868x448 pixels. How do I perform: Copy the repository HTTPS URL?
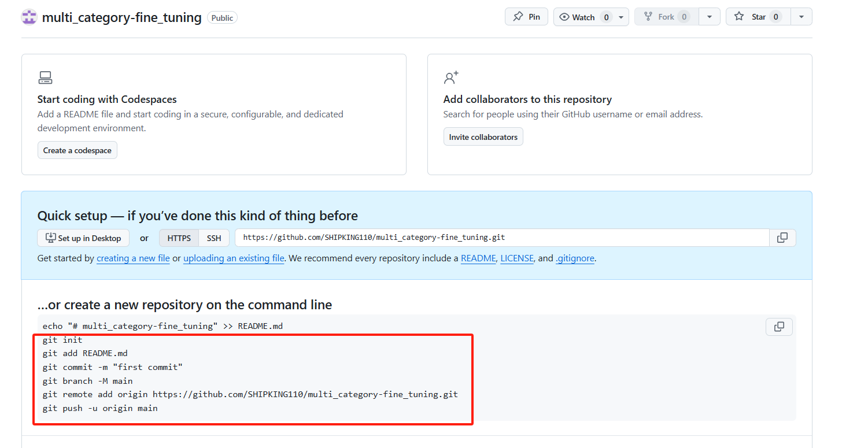click(782, 238)
